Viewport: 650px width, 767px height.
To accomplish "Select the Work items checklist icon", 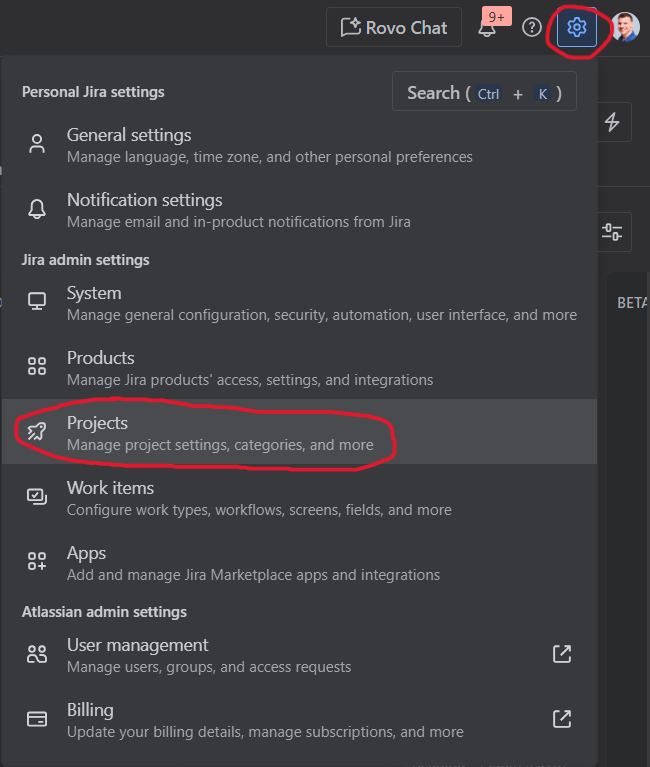I will point(37,496).
